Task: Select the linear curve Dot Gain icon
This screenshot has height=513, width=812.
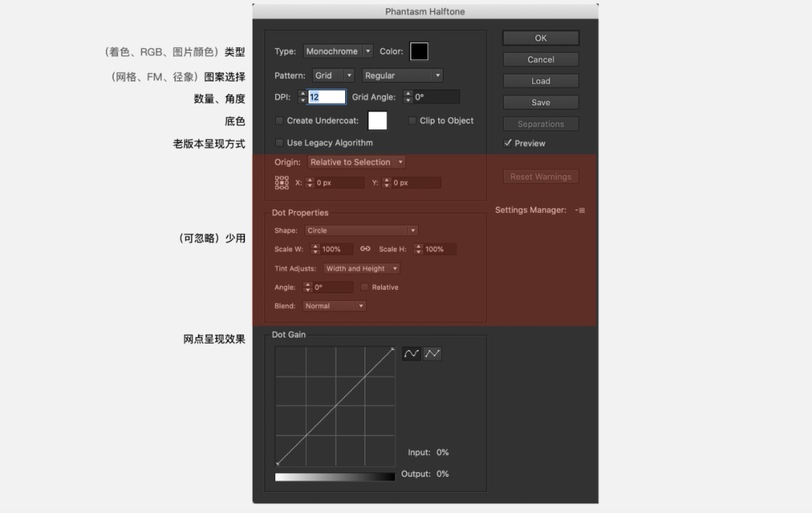Action: click(432, 353)
